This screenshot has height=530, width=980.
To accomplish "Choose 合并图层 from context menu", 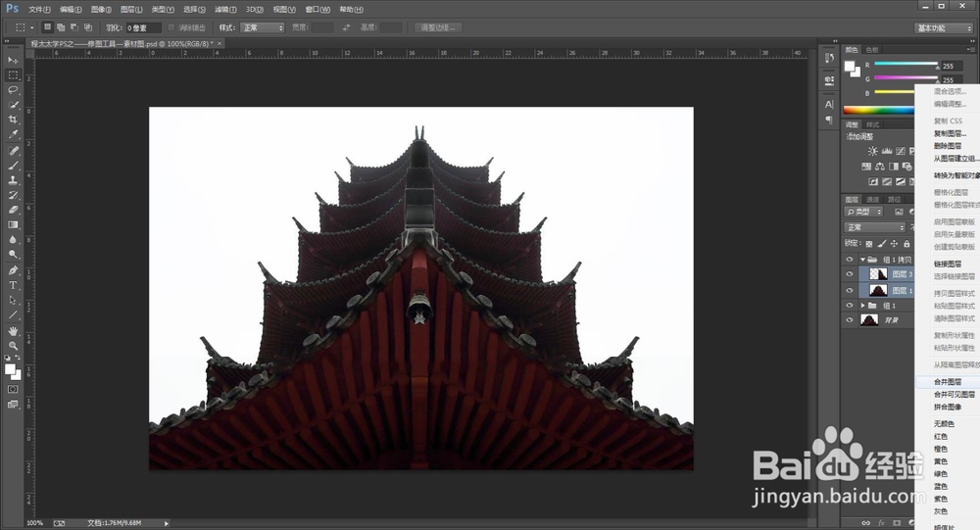I will [948, 381].
